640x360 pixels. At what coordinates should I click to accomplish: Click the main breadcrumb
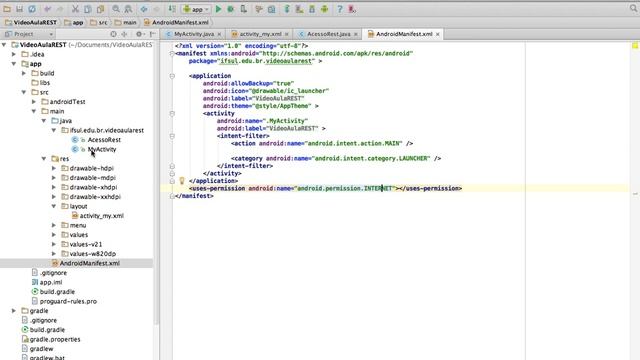point(126,22)
